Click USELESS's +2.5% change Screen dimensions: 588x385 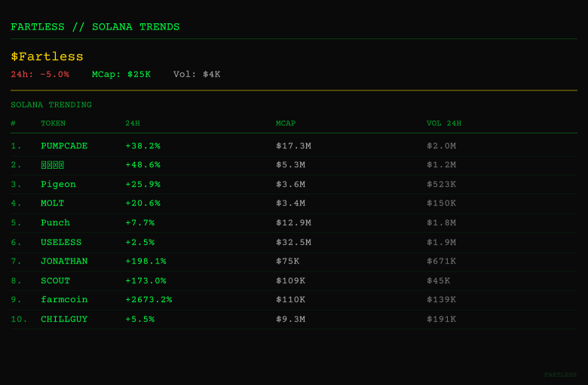point(140,242)
